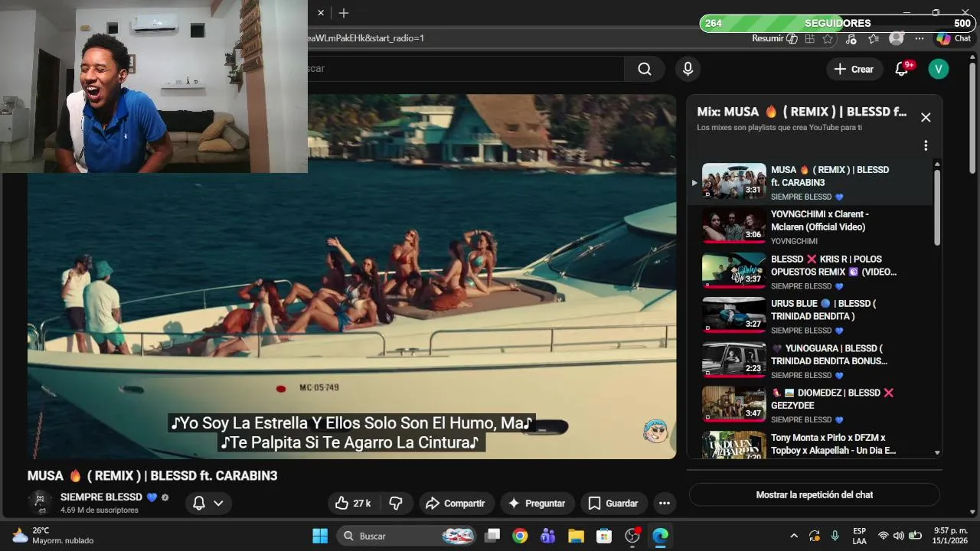The image size is (980, 551).
Task: Select POLOS OPUESTOS REMIX playlist item
Action: click(812, 271)
